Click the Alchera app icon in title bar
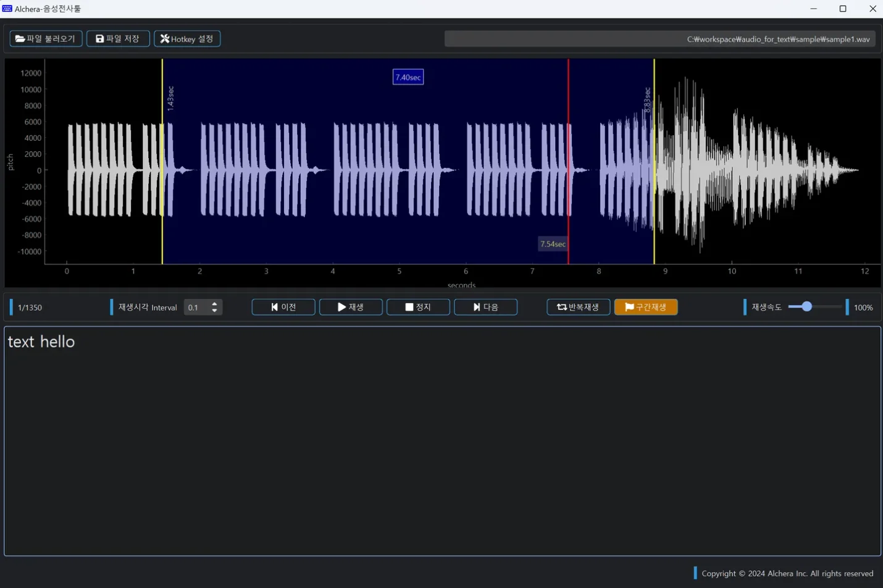The width and height of the screenshot is (883, 588). pyautogui.click(x=7, y=9)
